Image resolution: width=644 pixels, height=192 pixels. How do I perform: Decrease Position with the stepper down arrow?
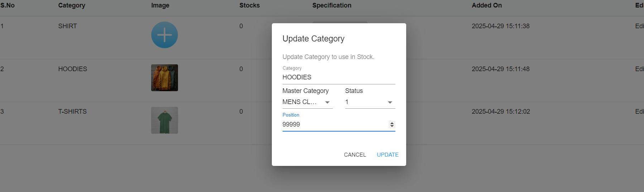pyautogui.click(x=392, y=126)
